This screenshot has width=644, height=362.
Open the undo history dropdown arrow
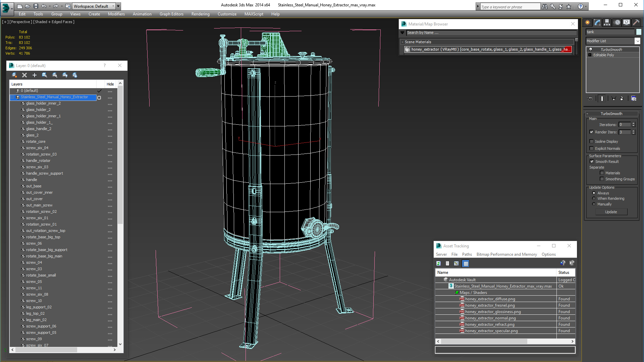50,6
